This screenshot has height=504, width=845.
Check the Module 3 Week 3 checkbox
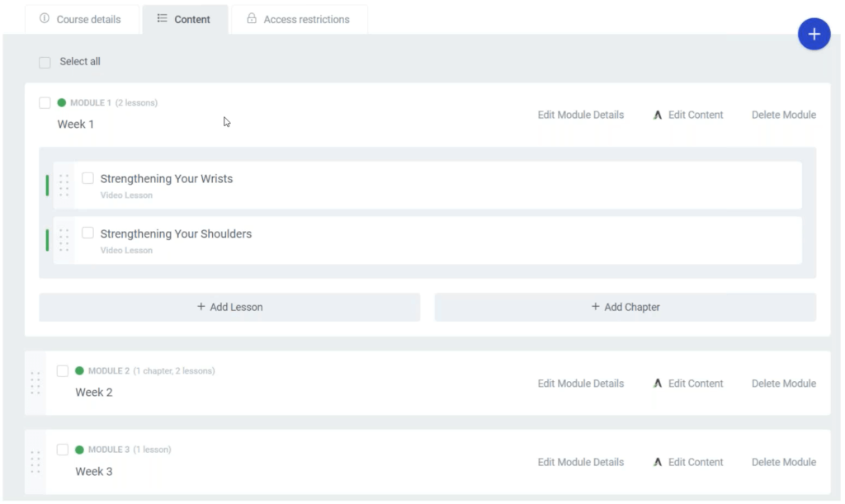[63, 450]
